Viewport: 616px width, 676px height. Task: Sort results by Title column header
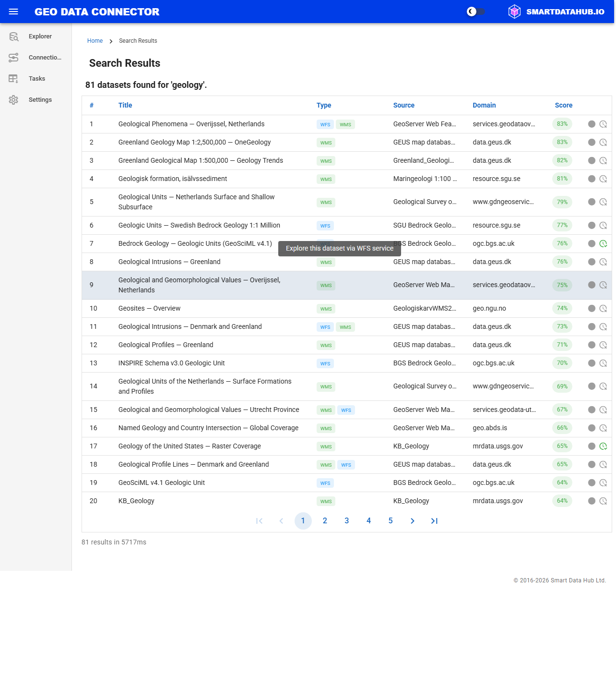(x=125, y=105)
